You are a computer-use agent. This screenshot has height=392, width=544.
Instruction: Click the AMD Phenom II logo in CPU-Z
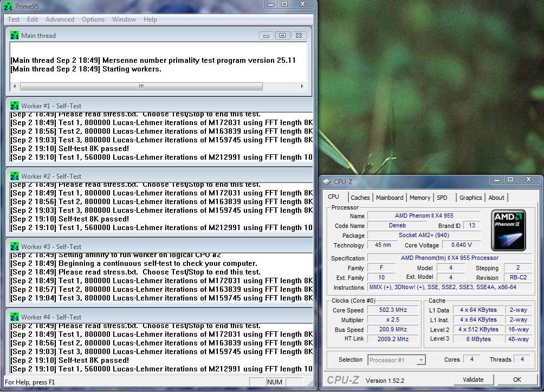point(508,230)
